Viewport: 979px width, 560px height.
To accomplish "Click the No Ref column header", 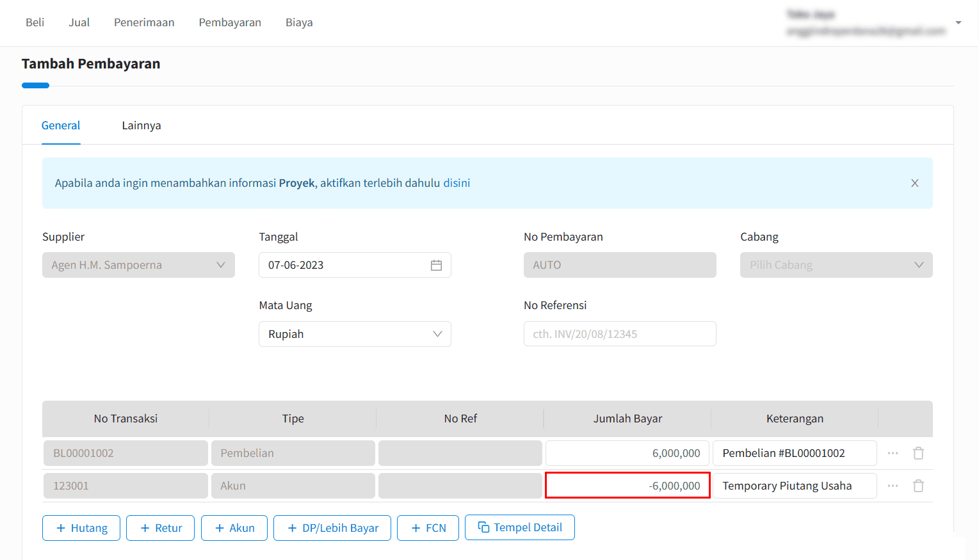I will [460, 419].
